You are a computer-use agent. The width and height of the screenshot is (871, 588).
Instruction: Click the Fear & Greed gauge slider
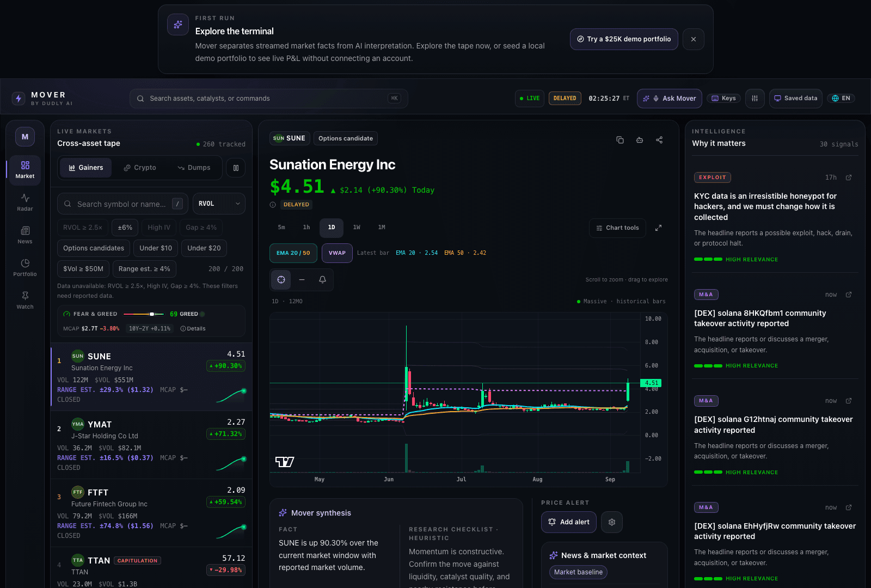click(x=144, y=314)
